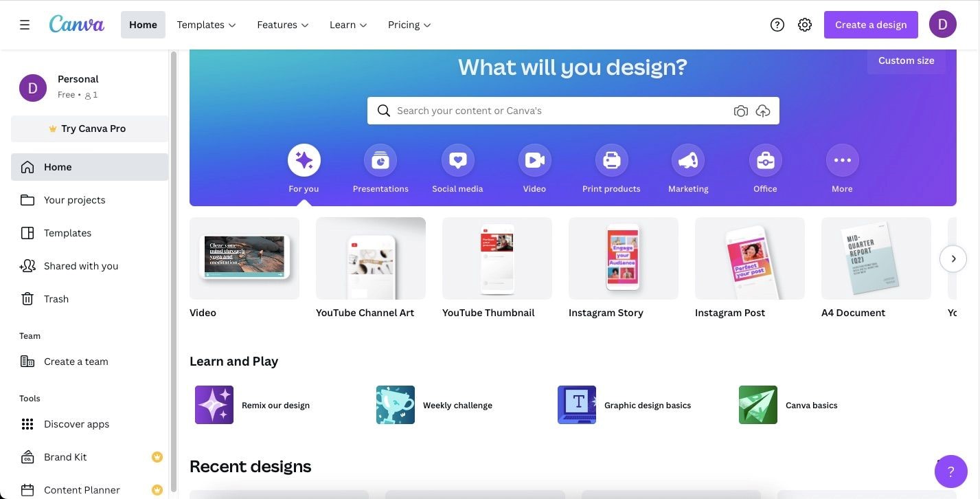The height and width of the screenshot is (499, 980).
Task: Click the Canva logo
Action: (76, 25)
